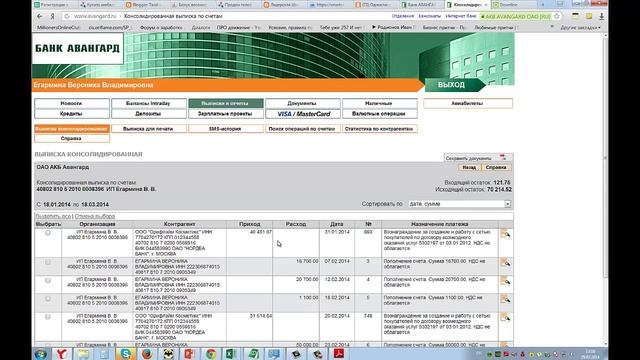Tick the checkbox for the 12.02.2014 transaction
Screen dimensions: 640x360
(x=48, y=280)
